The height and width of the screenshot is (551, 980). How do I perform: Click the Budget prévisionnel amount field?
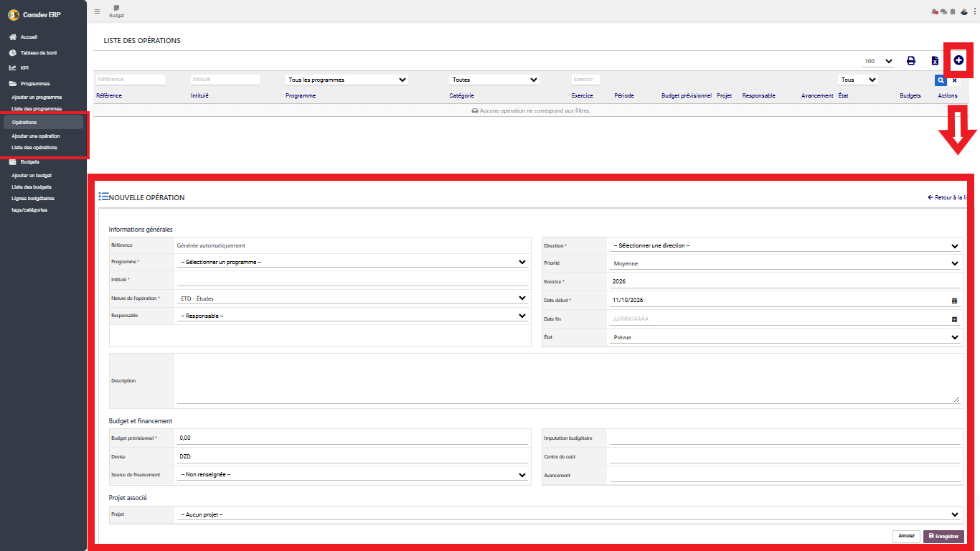(352, 438)
